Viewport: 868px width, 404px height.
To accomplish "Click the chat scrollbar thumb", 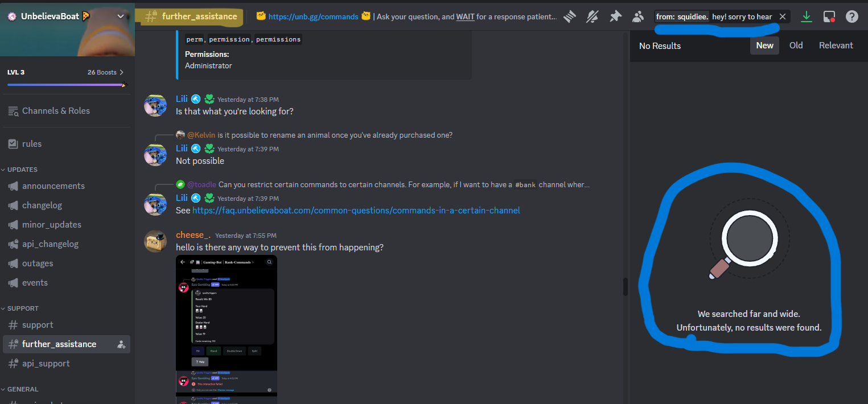I will [x=625, y=286].
